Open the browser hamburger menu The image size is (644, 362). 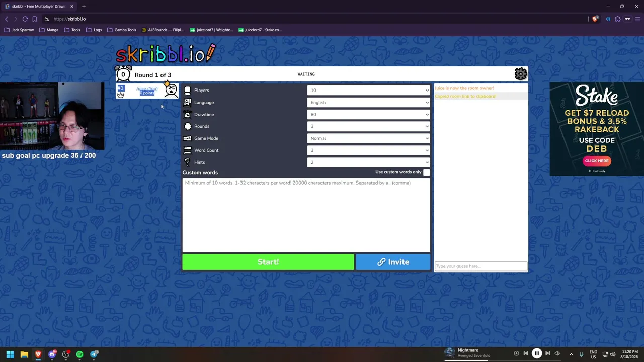pyautogui.click(x=638, y=19)
